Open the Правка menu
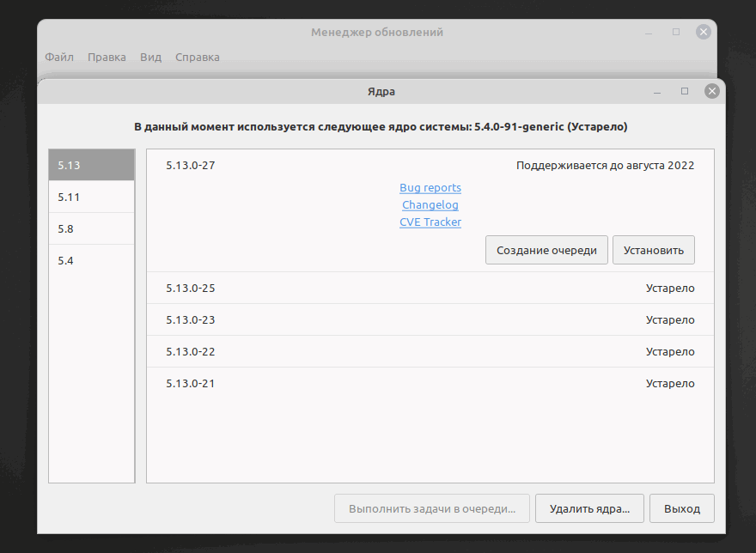Viewport: 756px width, 553px height. click(107, 58)
